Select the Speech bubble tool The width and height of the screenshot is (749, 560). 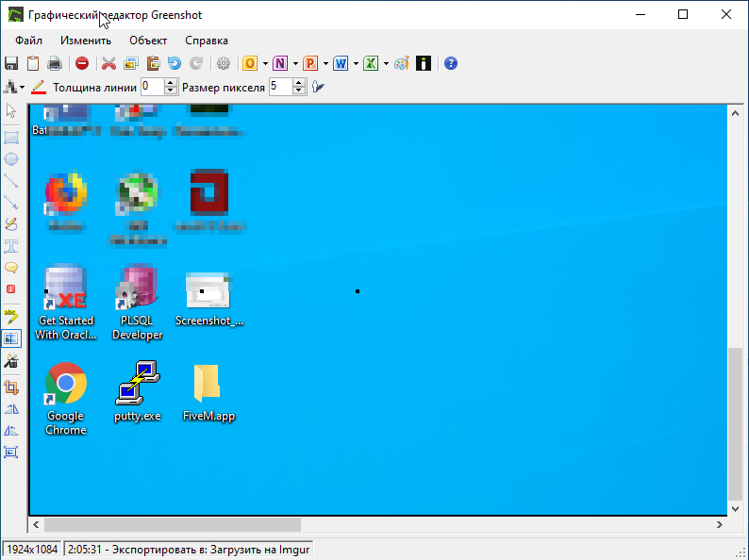[11, 268]
